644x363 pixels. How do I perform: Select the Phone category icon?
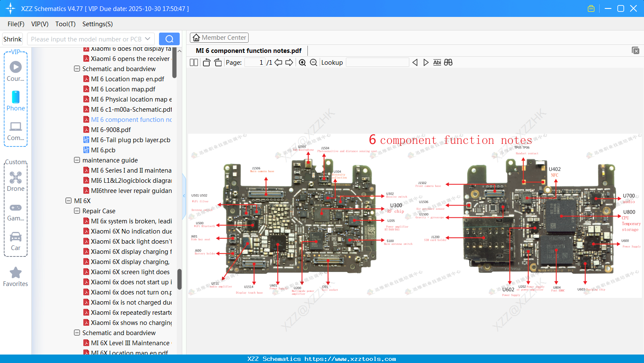pyautogui.click(x=16, y=101)
